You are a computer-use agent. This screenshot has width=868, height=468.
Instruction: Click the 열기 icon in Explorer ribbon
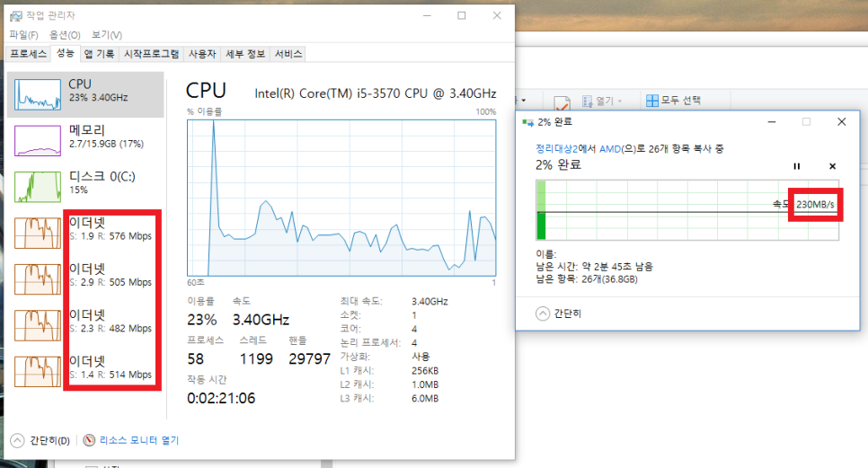[x=588, y=102]
